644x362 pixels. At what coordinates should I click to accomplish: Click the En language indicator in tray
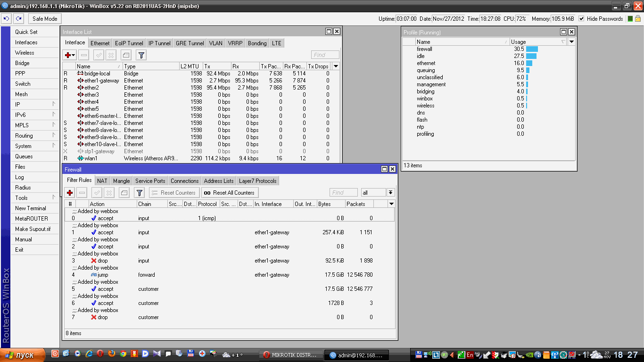pyautogui.click(x=470, y=354)
